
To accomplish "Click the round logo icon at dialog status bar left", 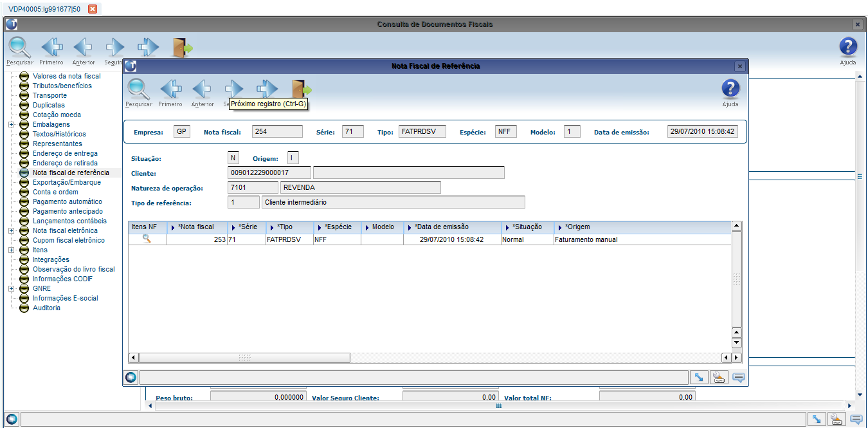I will point(131,377).
